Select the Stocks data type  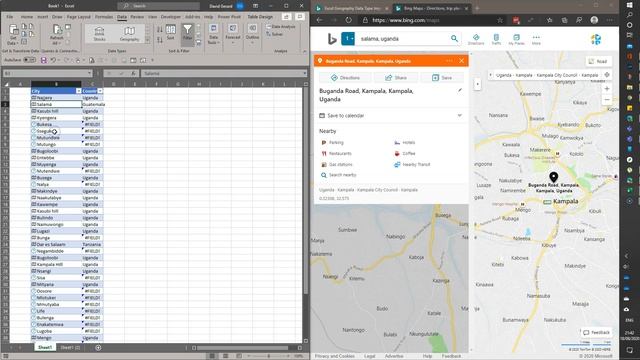(x=100, y=34)
